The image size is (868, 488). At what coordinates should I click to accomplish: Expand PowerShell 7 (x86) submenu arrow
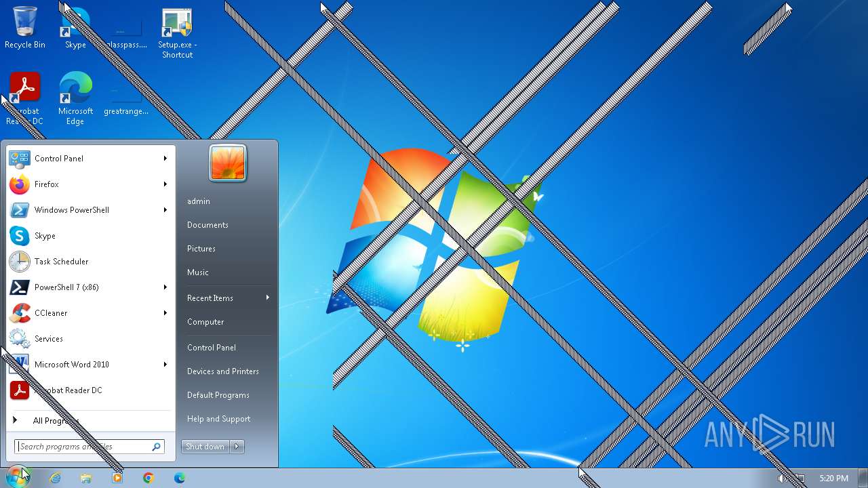tap(165, 287)
